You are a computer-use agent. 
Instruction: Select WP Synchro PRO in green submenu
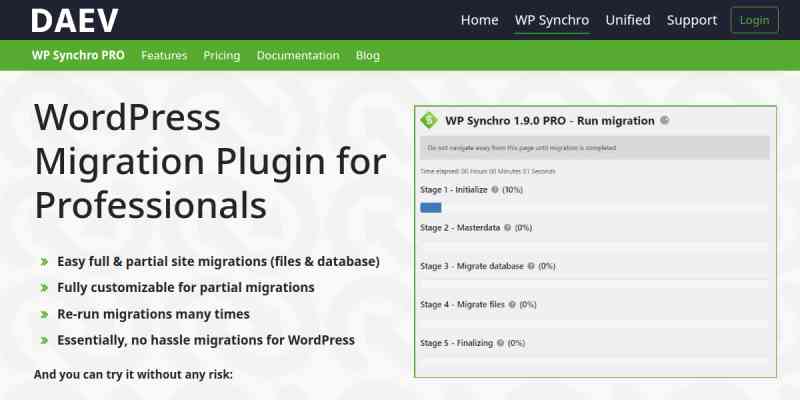click(78, 55)
